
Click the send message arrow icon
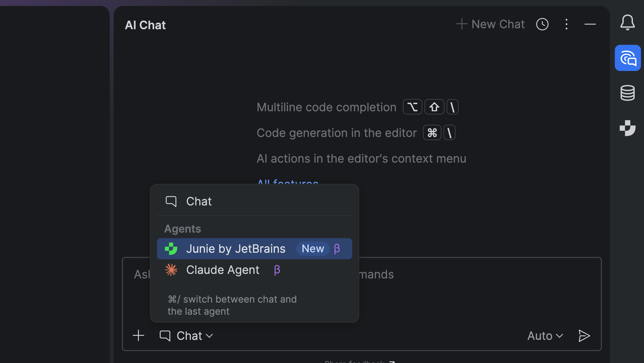tap(584, 336)
